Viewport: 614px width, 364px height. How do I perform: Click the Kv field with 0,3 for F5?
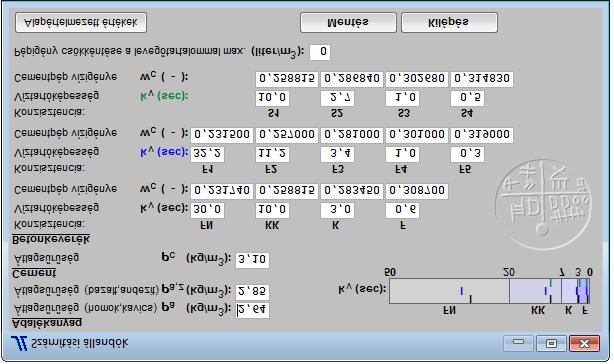point(467,154)
